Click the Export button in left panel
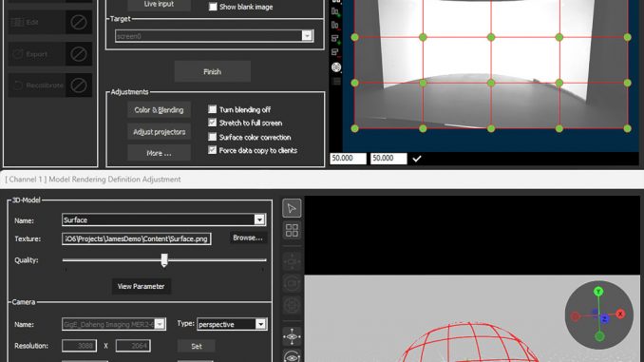The height and width of the screenshot is (362, 644). 36,54
